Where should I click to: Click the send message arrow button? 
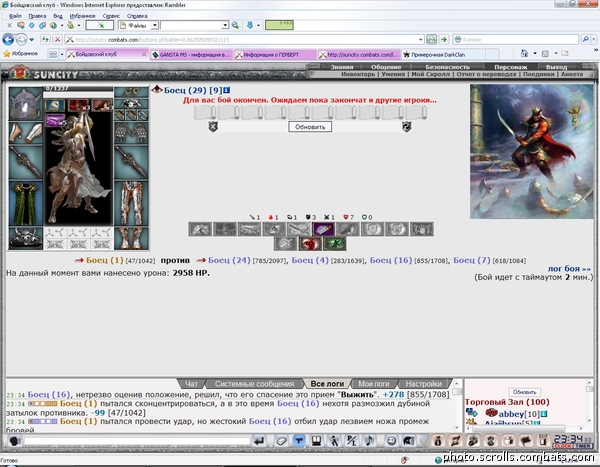(259, 441)
